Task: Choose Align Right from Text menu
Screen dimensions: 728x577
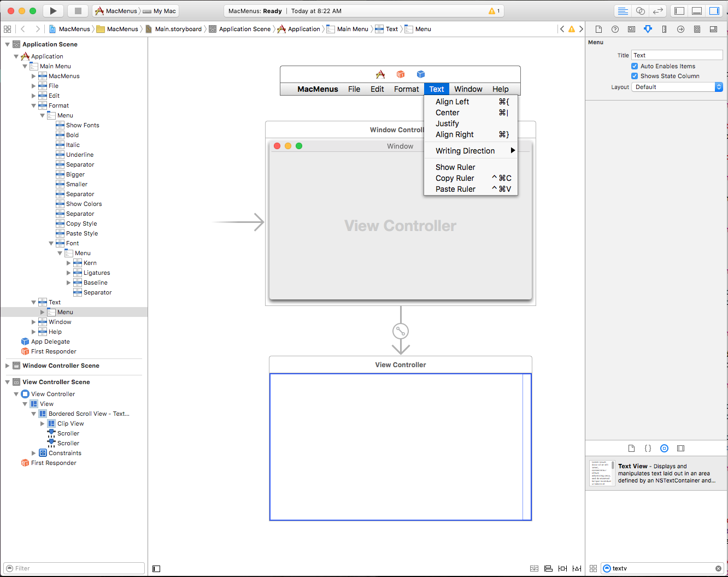Action: click(x=454, y=134)
